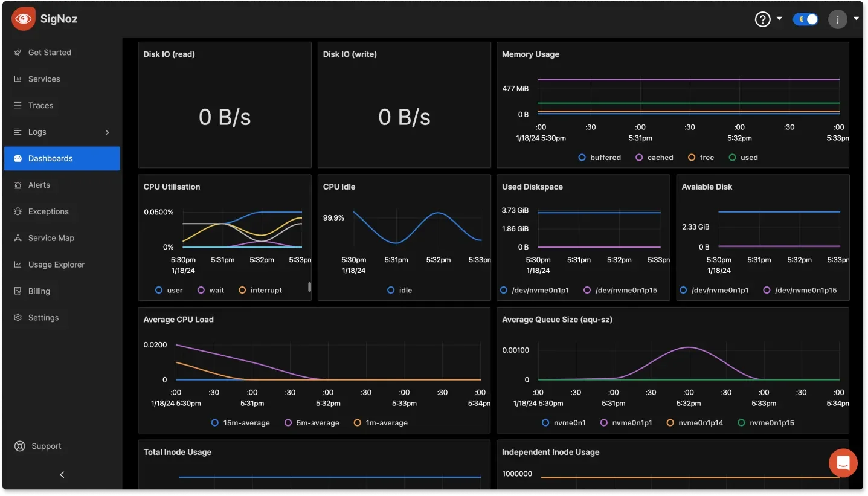Select Dashboards in the navigation menu
Image resolution: width=868 pixels, height=496 pixels.
[x=51, y=158]
